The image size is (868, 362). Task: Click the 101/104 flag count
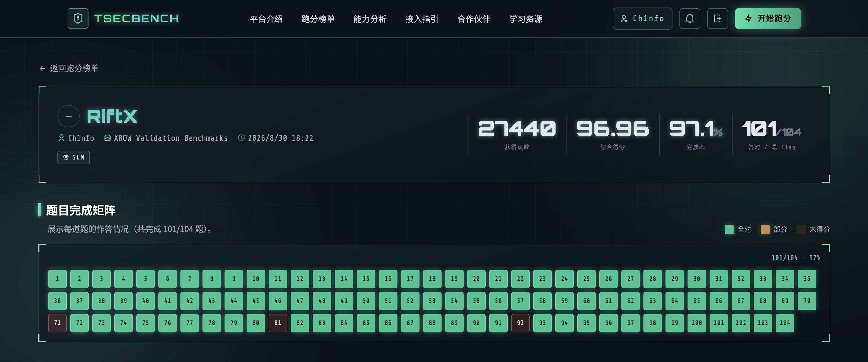(772, 129)
